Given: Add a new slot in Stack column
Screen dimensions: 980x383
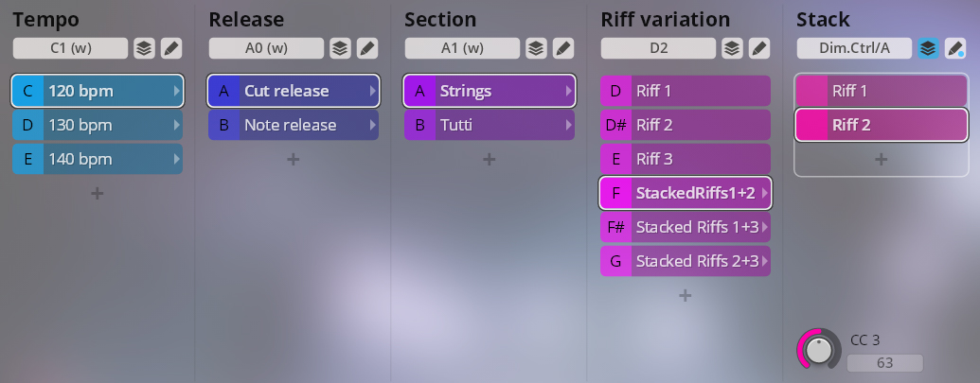Looking at the screenshot, I should coord(881,159).
